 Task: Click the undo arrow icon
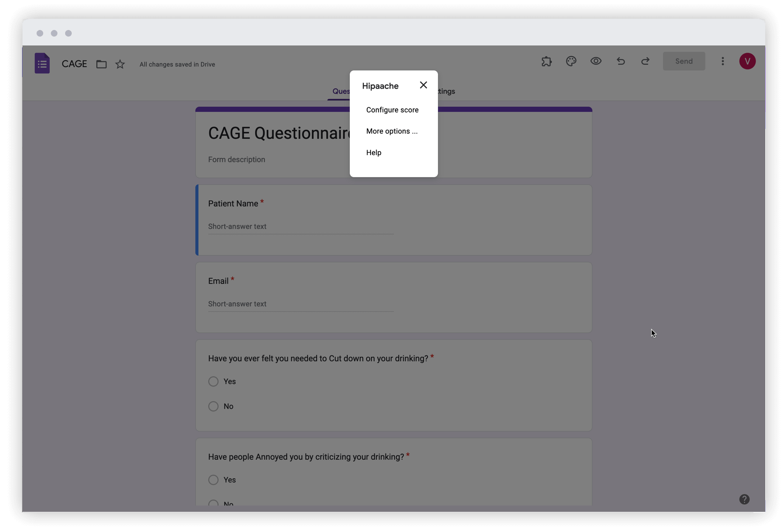coord(620,61)
